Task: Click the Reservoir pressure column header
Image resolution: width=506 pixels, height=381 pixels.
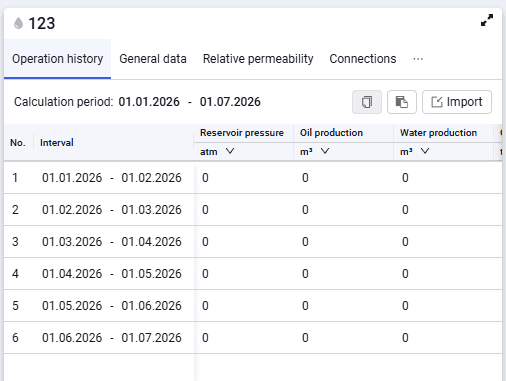Action: pos(242,133)
